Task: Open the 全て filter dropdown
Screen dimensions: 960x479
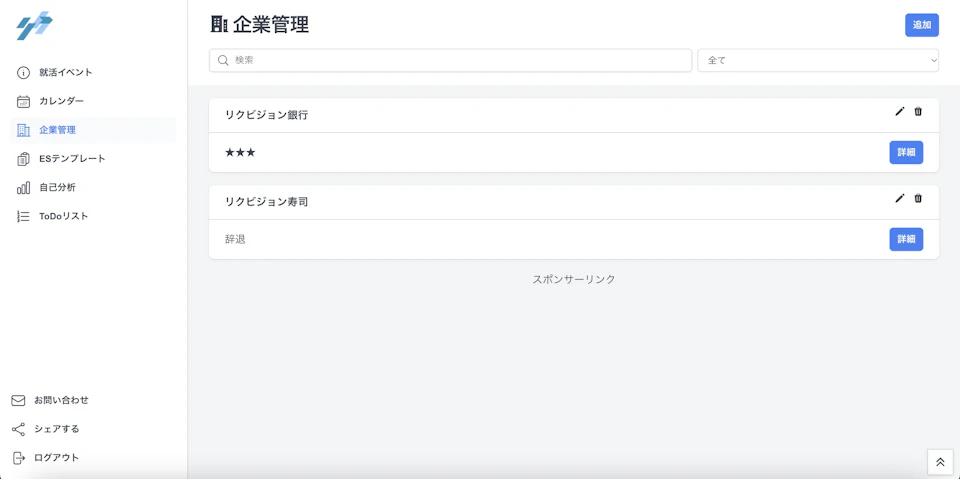Action: click(x=818, y=61)
